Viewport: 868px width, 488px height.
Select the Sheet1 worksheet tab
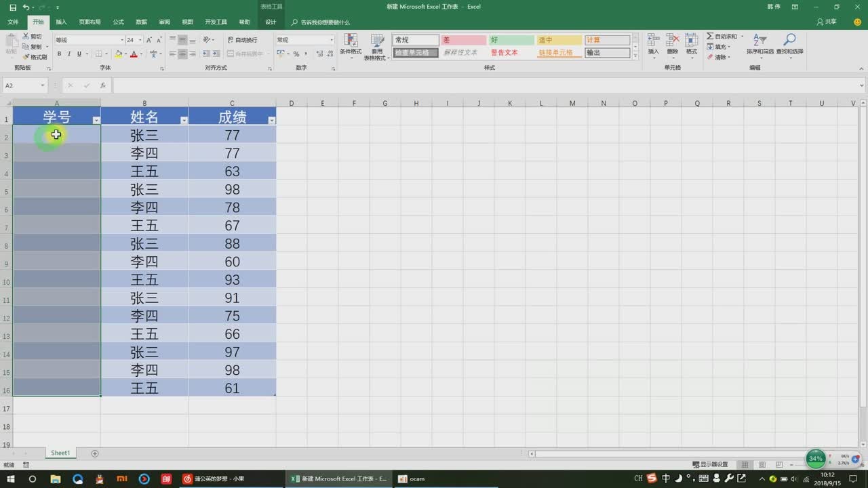tap(60, 453)
